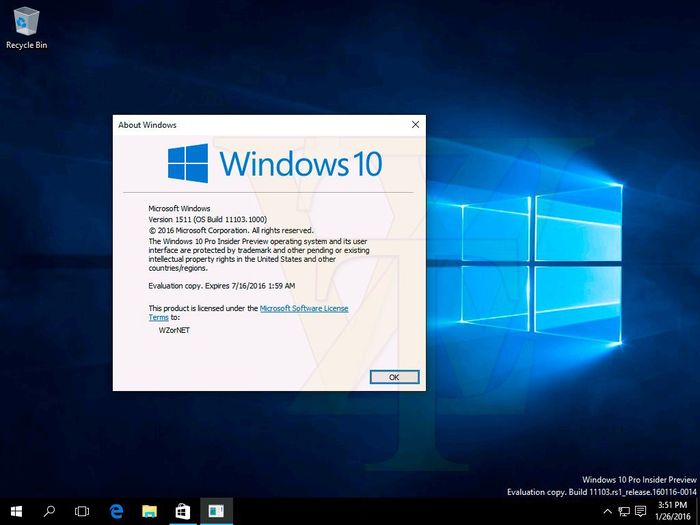Launch Microsoft Edge from the taskbar
The width and height of the screenshot is (700, 525).
click(x=116, y=511)
